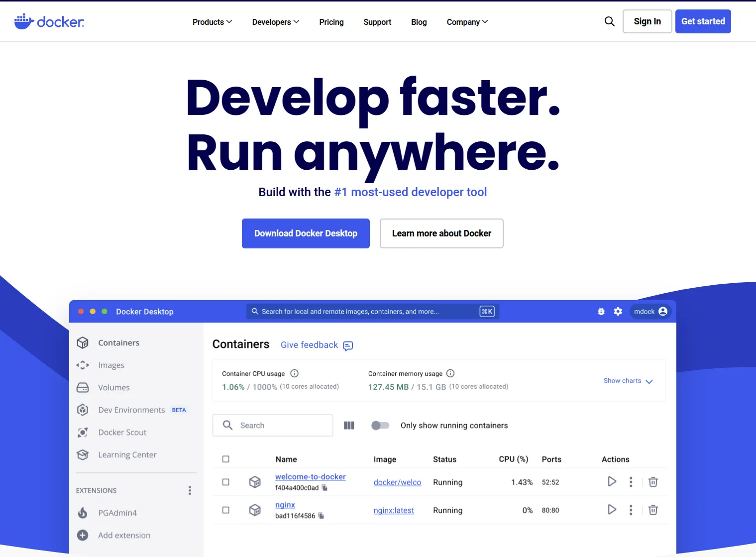This screenshot has height=557, width=756.
Task: Open the settings gear icon
Action: (618, 311)
